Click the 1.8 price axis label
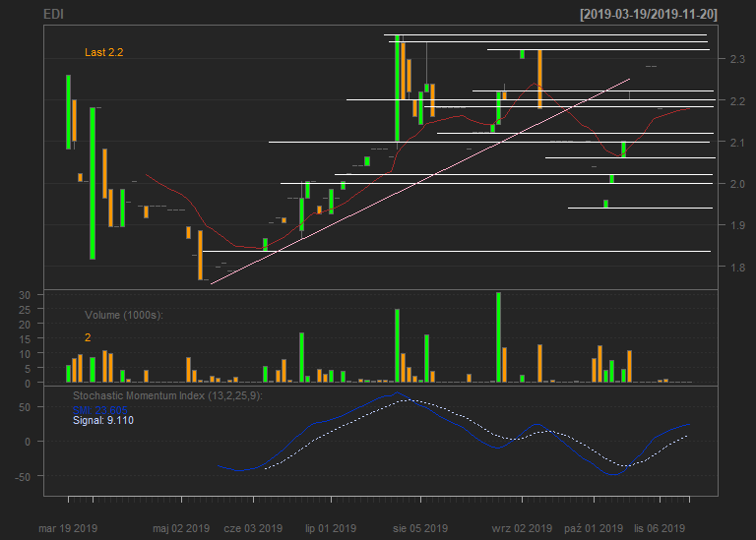Viewport: 756px width, 540px height. click(x=737, y=268)
